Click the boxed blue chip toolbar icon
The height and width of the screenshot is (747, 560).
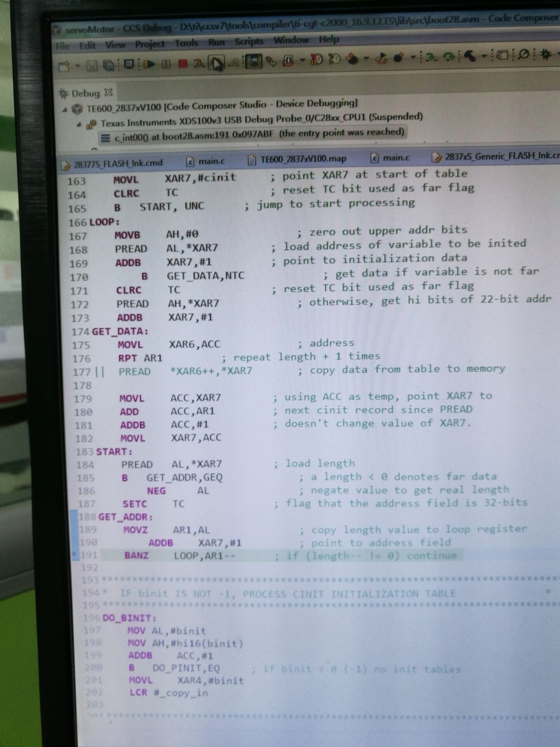[254, 61]
